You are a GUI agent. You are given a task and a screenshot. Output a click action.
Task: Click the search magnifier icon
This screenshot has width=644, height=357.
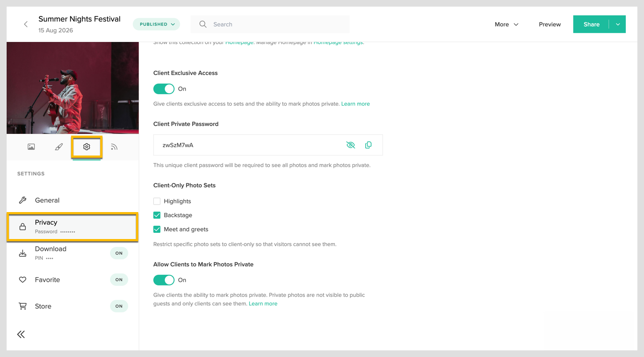[203, 24]
